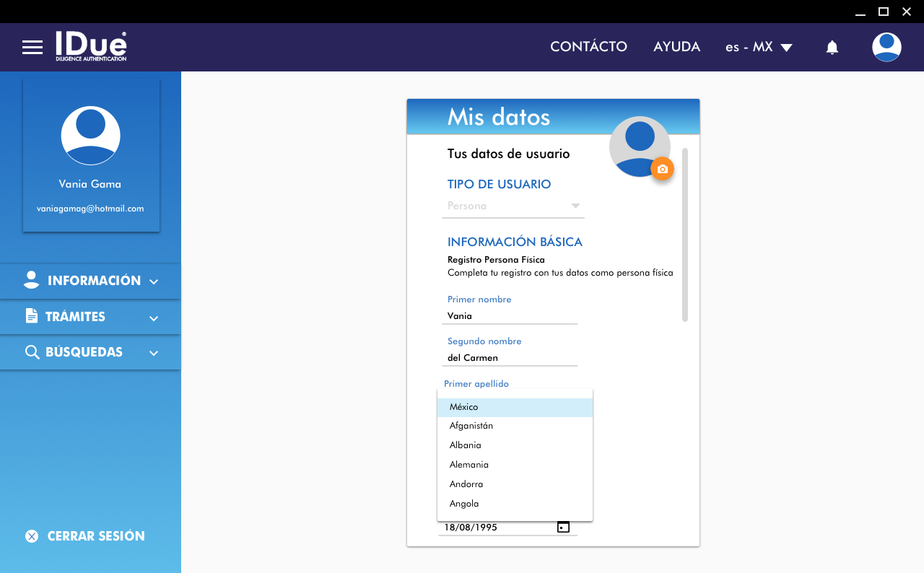This screenshot has height=573, width=924.
Task: Click the orange camera photo button
Action: click(x=662, y=169)
